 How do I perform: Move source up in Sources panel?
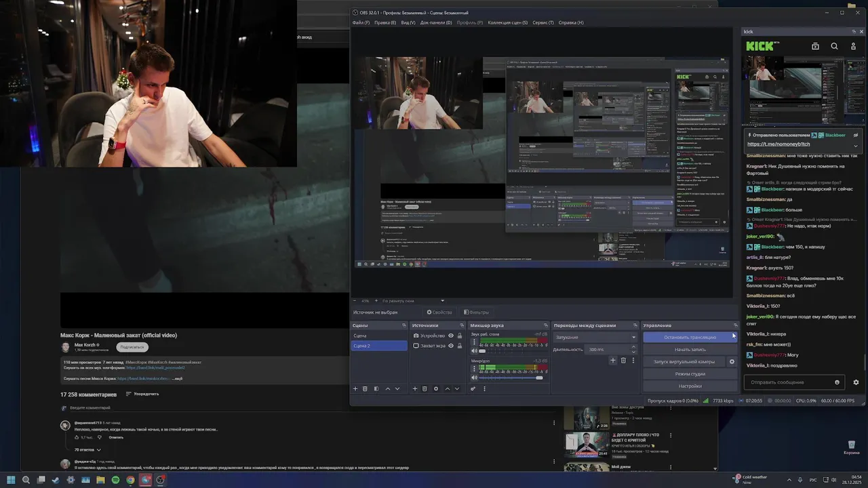tap(448, 389)
